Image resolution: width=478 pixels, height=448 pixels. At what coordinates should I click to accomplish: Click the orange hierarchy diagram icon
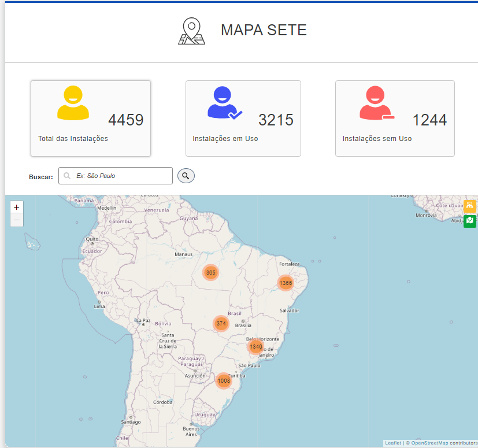(469, 206)
